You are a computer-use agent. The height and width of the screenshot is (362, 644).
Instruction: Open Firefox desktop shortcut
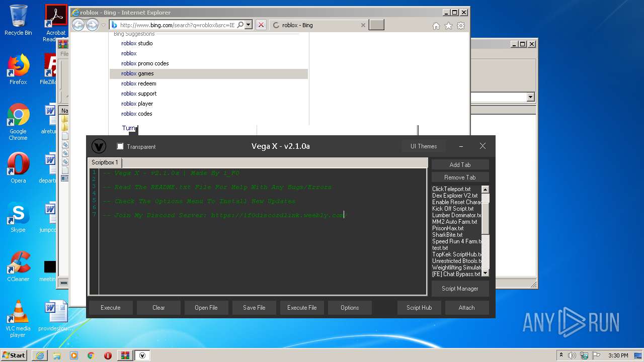pyautogui.click(x=18, y=69)
